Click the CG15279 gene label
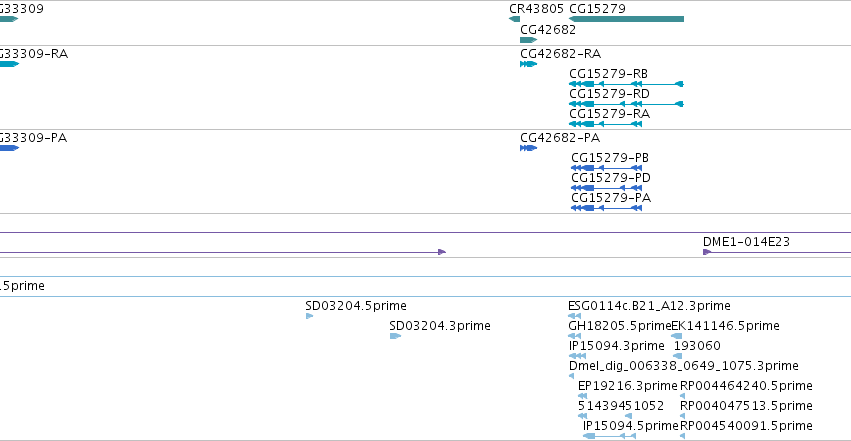The image size is (851, 441). click(597, 9)
